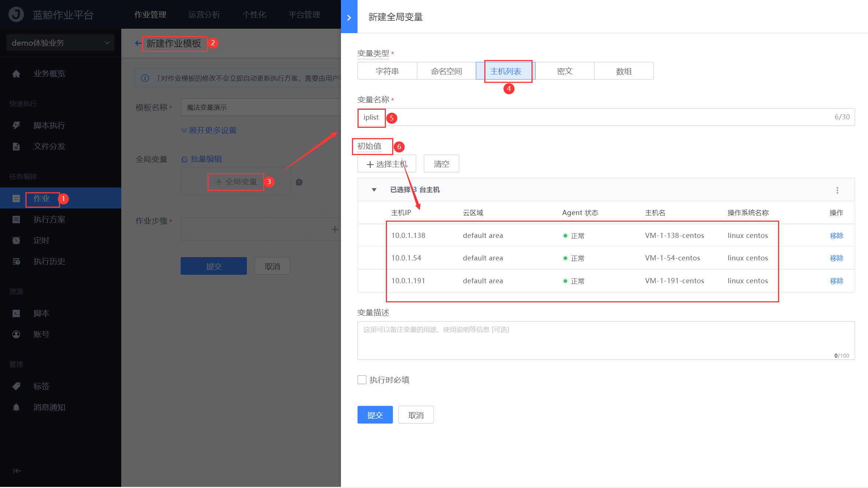Click the 脚本执行 lightning icon

[x=16, y=126]
